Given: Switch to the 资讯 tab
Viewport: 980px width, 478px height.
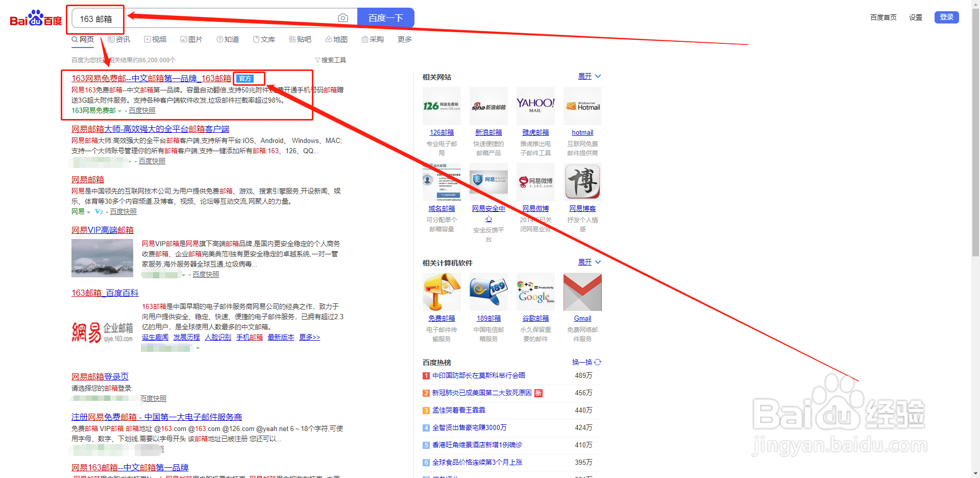Looking at the screenshot, I should [x=119, y=39].
